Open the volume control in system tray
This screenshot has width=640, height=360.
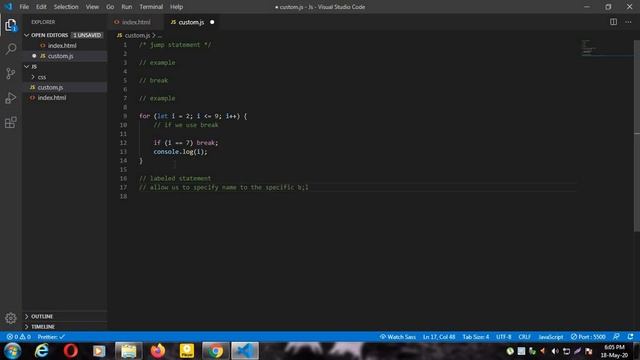(555, 351)
